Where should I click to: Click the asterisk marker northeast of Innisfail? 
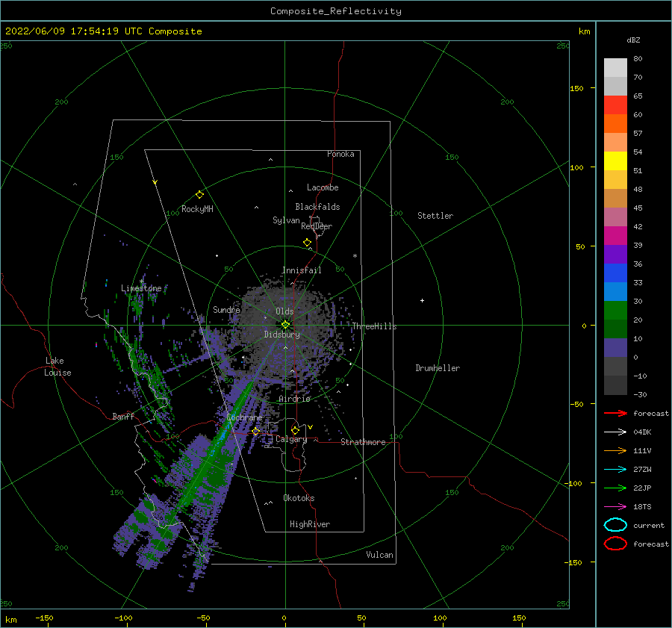pos(355,256)
